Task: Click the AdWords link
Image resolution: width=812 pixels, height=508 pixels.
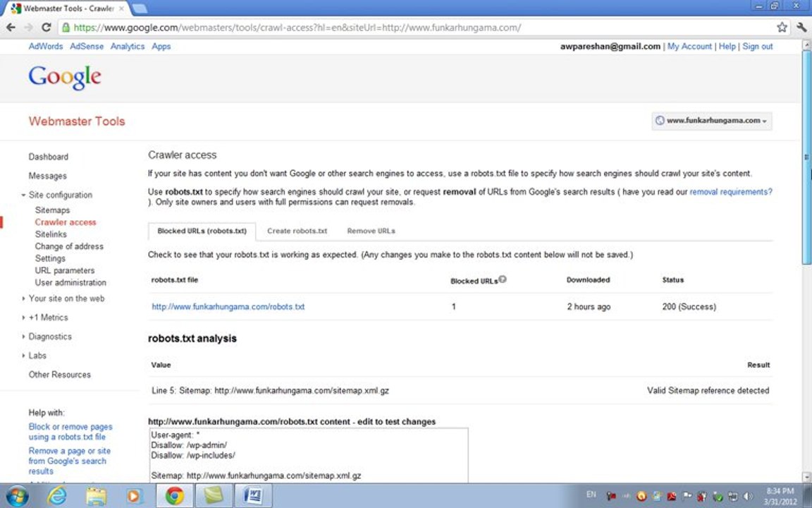Action: (46, 46)
